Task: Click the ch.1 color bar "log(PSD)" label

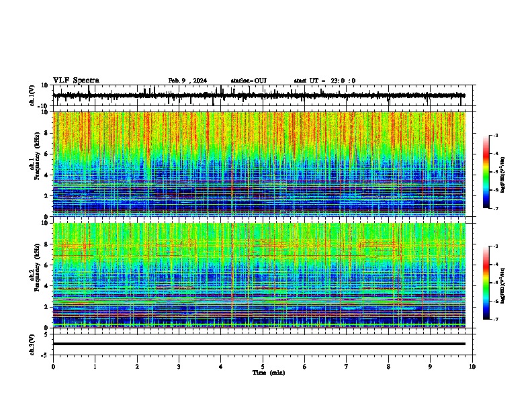Action: point(502,175)
